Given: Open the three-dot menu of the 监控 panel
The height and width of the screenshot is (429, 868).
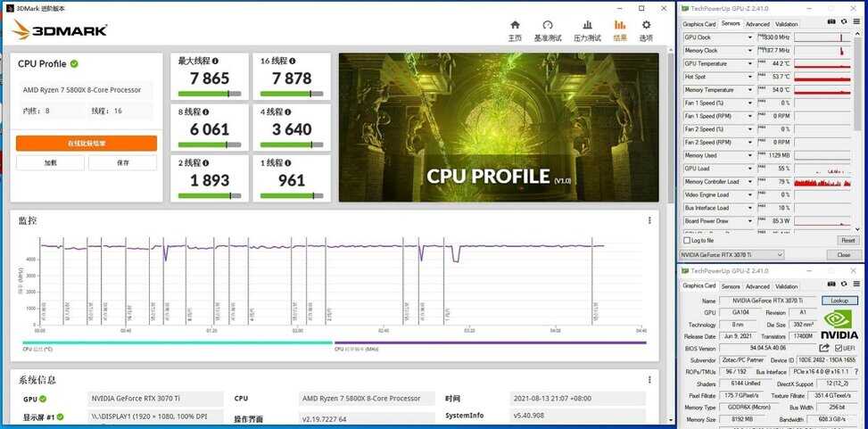Looking at the screenshot, I should 649,220.
